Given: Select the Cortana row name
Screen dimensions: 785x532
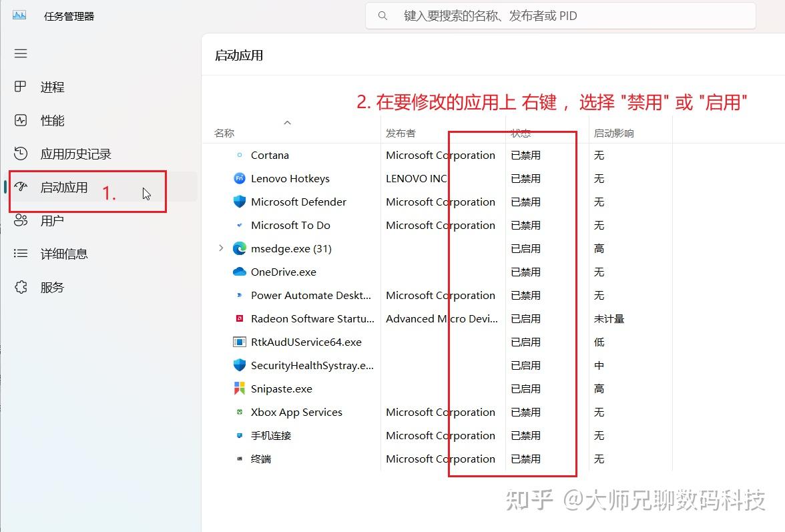Looking at the screenshot, I should coord(270,155).
